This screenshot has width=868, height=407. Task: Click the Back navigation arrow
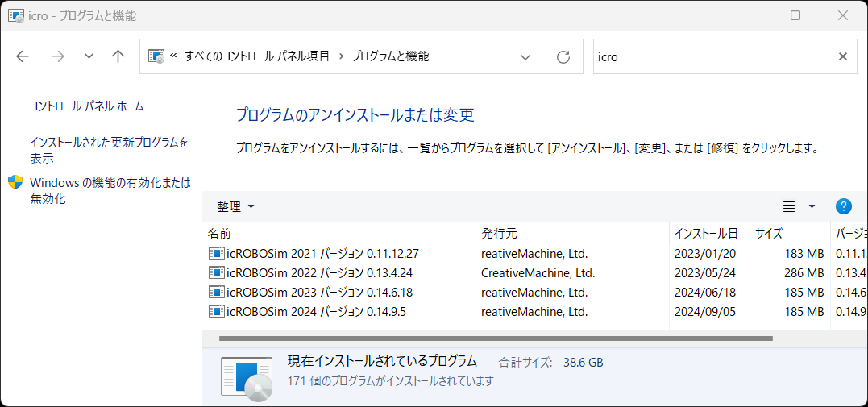click(x=23, y=56)
